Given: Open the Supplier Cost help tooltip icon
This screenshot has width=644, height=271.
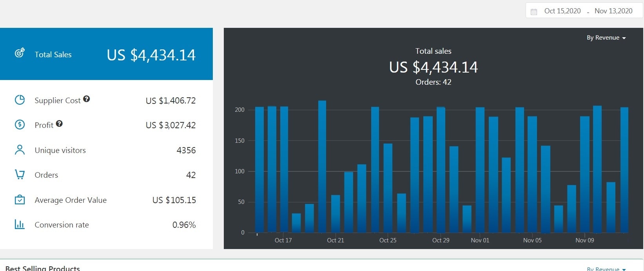Looking at the screenshot, I should (x=87, y=99).
